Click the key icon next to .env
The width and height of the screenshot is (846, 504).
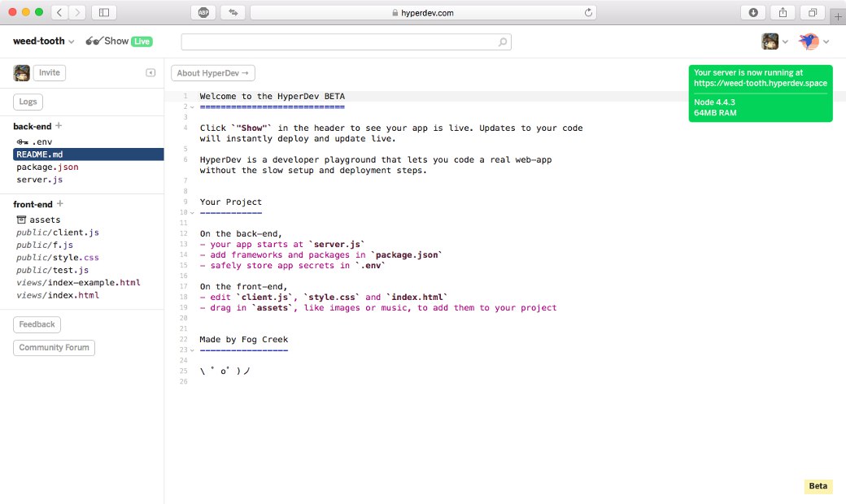click(22, 141)
